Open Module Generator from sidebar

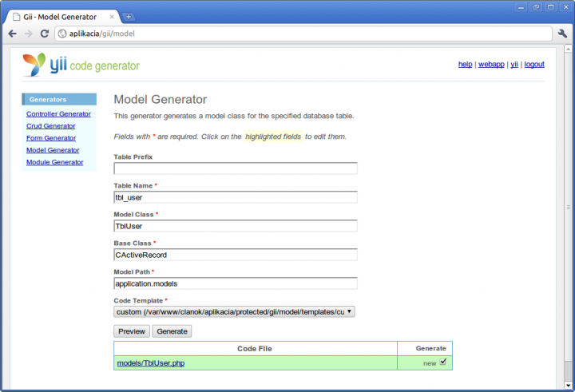[54, 162]
